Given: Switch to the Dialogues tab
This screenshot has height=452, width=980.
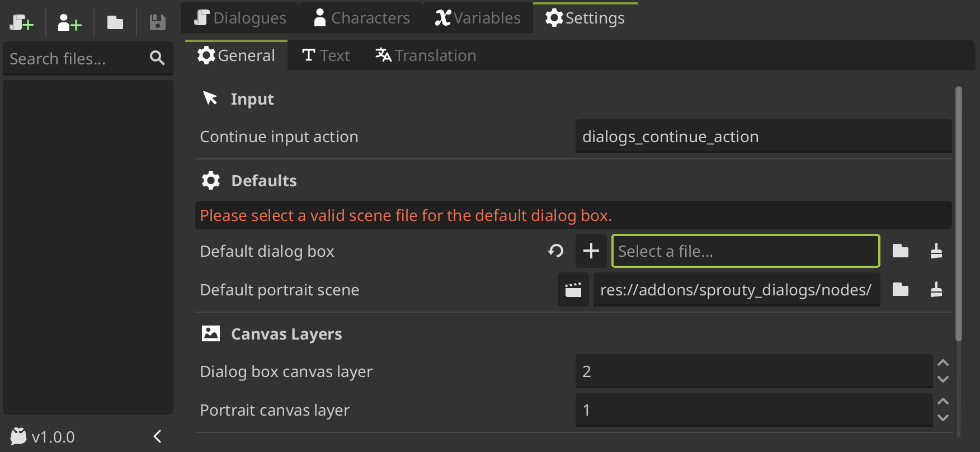Looking at the screenshot, I should (240, 18).
